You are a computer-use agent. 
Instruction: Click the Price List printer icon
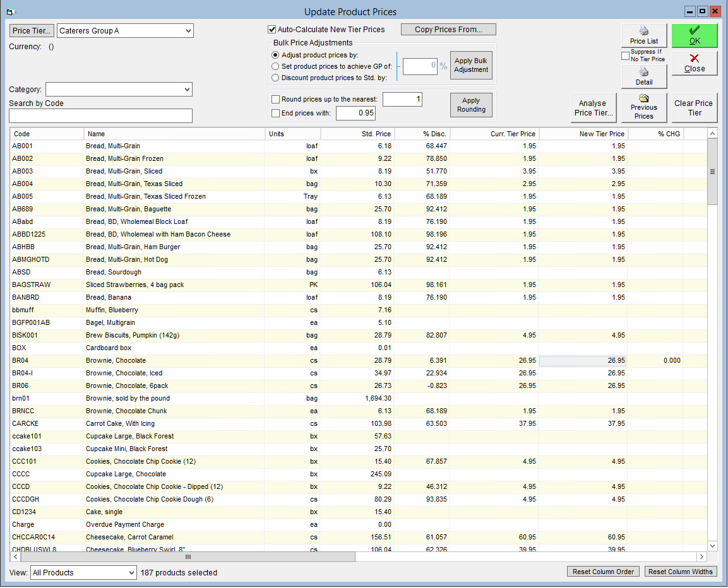pos(644,31)
